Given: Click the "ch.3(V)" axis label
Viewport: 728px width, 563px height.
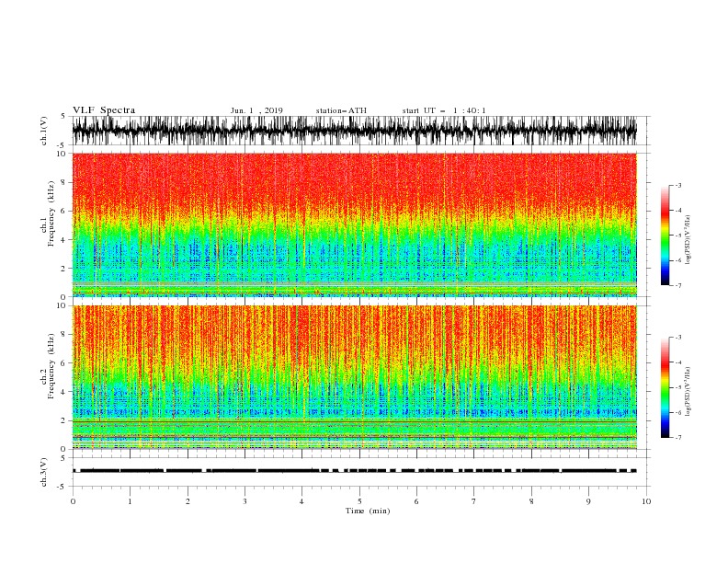Looking at the screenshot, I should tap(44, 472).
